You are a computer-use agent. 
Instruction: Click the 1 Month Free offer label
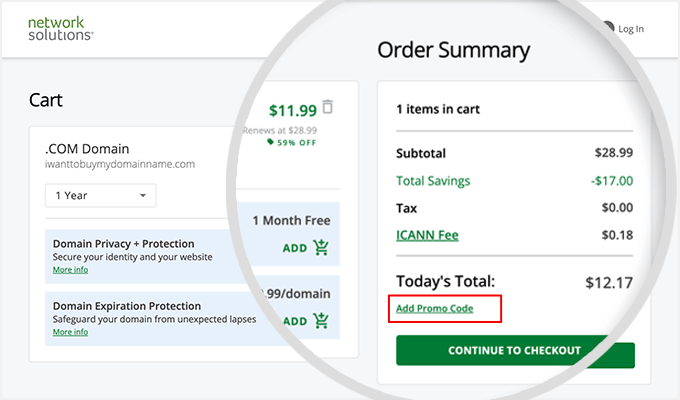(x=291, y=220)
